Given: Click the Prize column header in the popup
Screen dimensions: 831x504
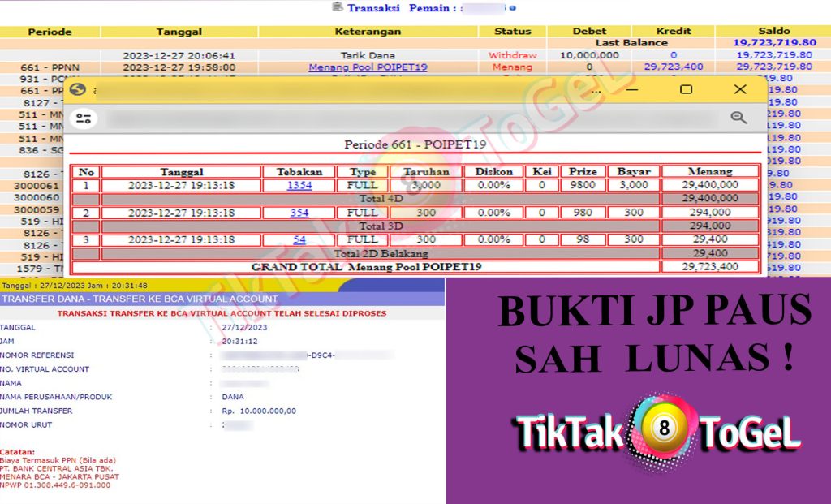Looking at the screenshot, I should (x=583, y=172).
